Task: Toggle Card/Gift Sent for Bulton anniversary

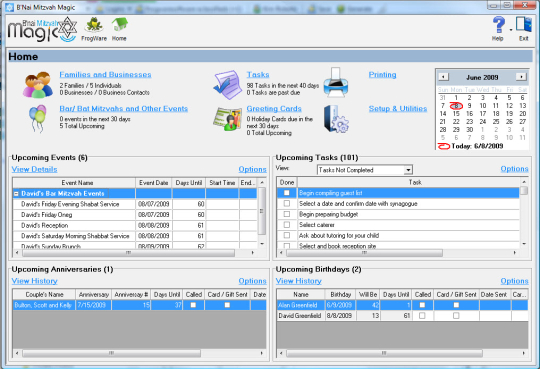Action: tap(227, 305)
